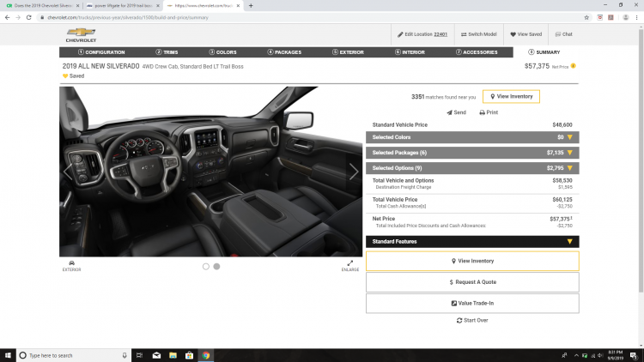
Task: Click Chrome taskbar icon
Action: pos(206,355)
